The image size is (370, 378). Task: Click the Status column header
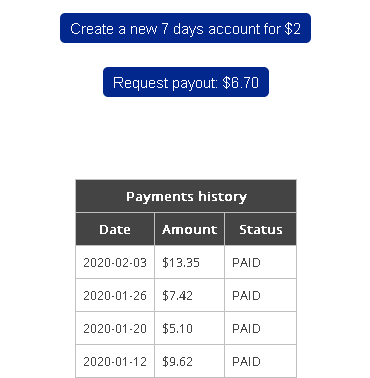tap(261, 229)
